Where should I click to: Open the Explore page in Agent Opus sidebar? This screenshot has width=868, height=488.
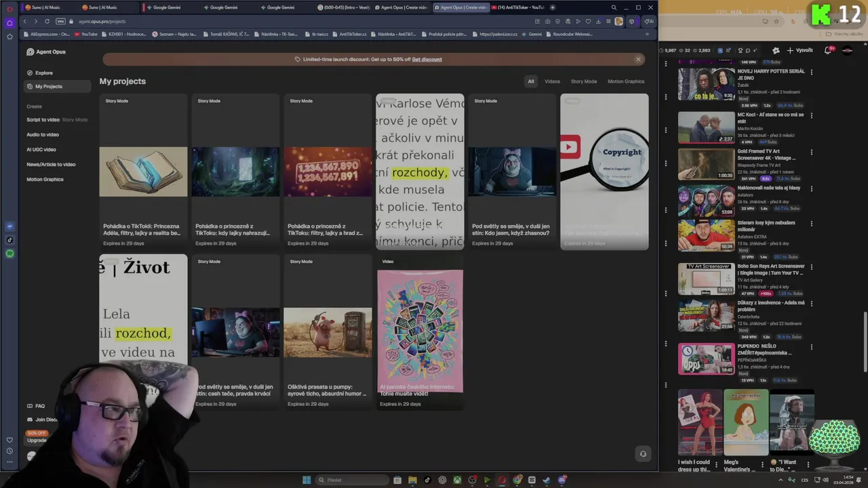39,73
